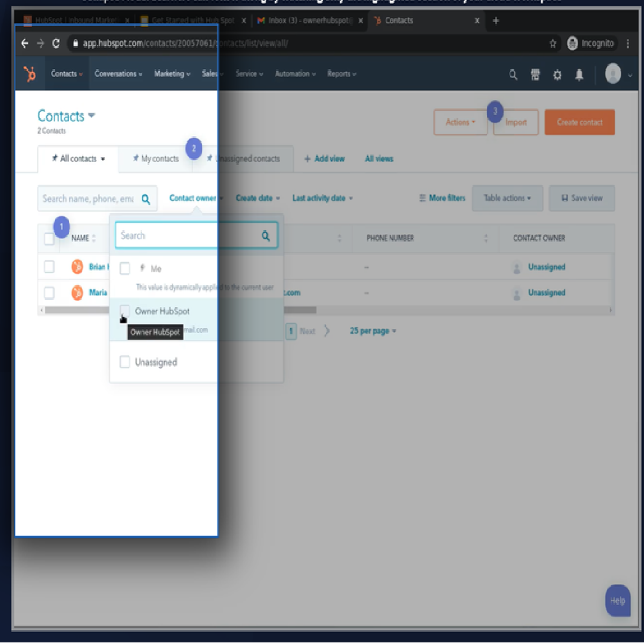Open HubSpot settings gear icon
Image resolution: width=644 pixels, height=644 pixels.
557,75
